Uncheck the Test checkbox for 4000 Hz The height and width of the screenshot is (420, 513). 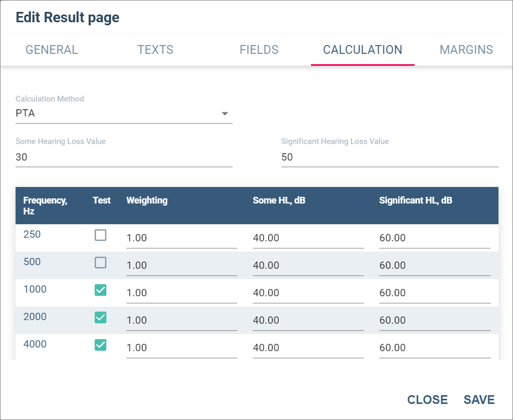pyautogui.click(x=101, y=345)
